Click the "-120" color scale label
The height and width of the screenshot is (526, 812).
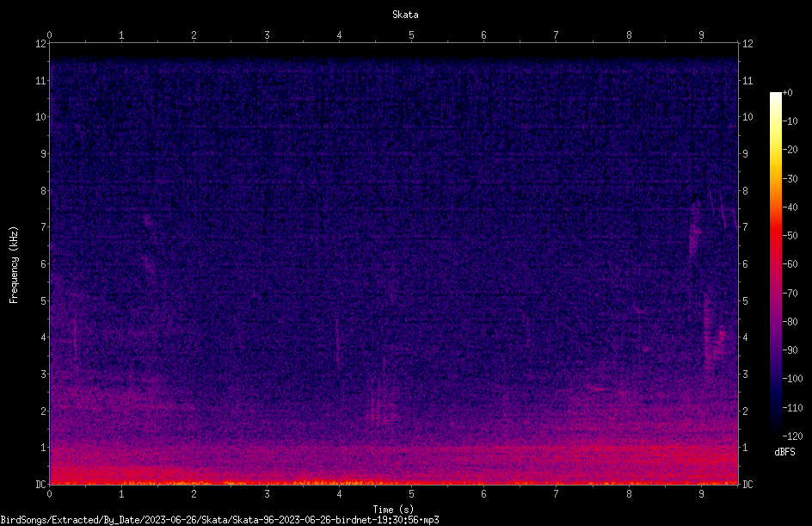click(792, 436)
